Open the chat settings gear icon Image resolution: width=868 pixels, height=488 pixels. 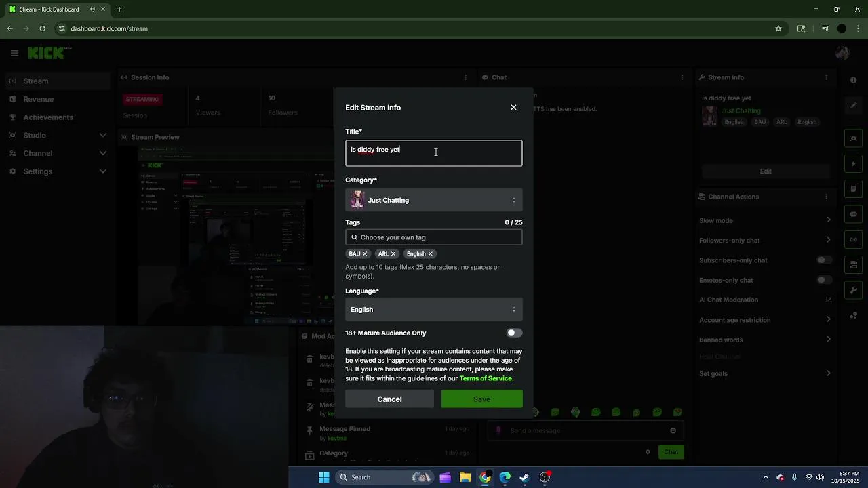point(648,452)
